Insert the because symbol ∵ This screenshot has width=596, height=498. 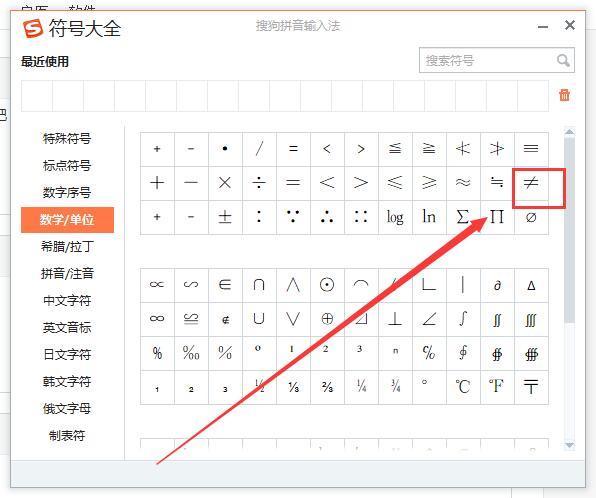tap(293, 217)
